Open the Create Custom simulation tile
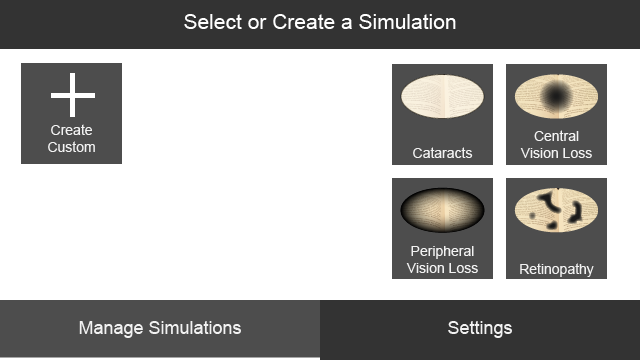The height and width of the screenshot is (360, 640). (71, 113)
